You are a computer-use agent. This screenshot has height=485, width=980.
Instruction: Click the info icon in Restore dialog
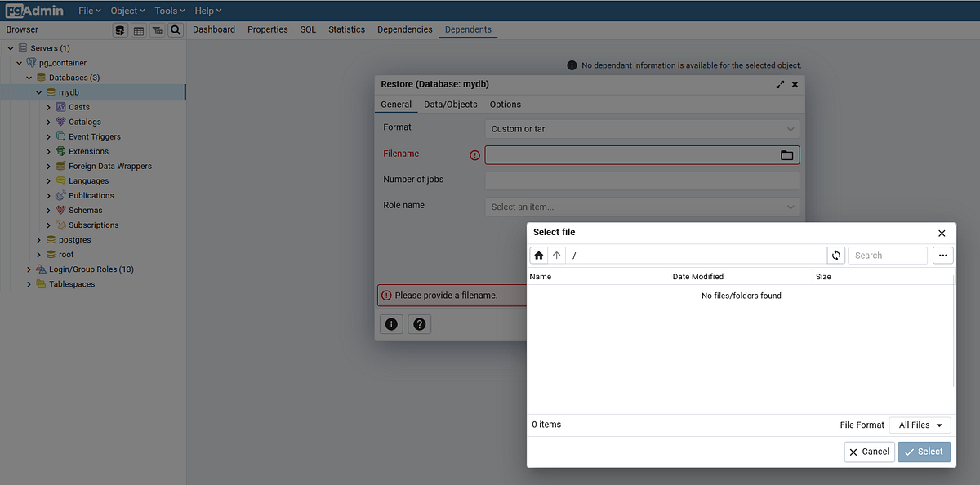[390, 324]
